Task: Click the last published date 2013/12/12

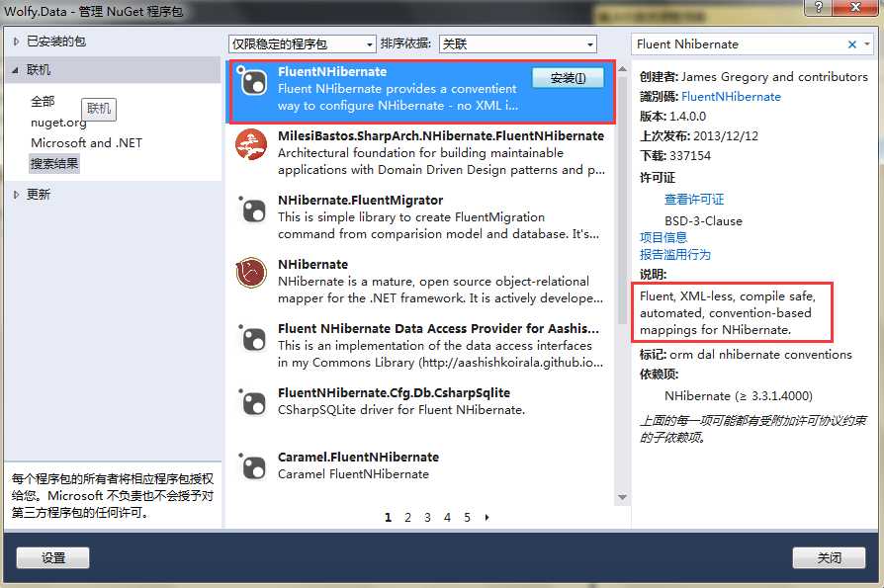Action: (726, 135)
